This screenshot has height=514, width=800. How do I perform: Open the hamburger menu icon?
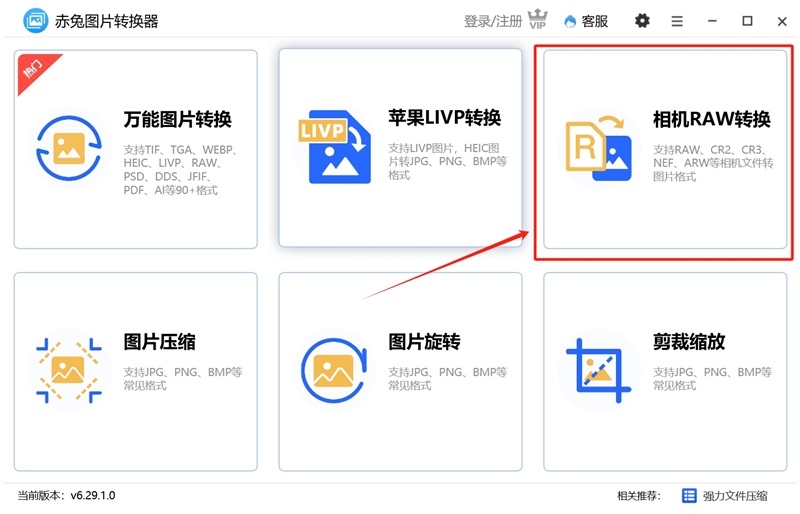click(x=677, y=21)
